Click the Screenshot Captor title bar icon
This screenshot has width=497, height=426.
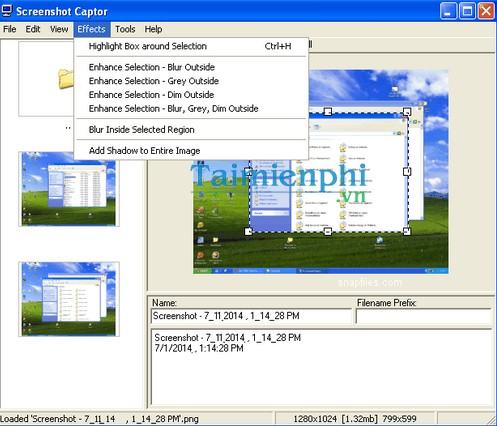click(x=7, y=11)
